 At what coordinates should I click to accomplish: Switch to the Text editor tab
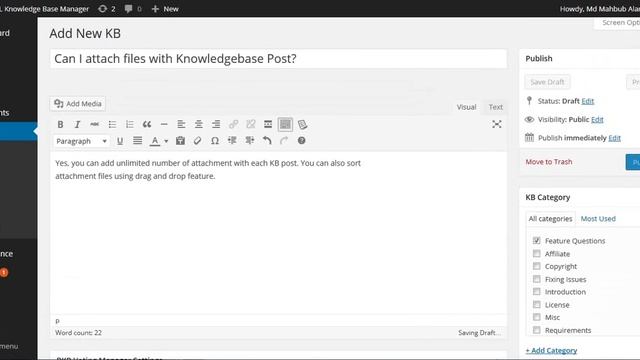coord(496,107)
